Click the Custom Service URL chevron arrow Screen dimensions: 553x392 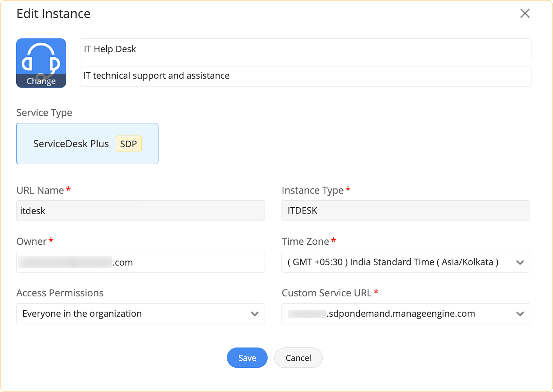[x=520, y=314]
